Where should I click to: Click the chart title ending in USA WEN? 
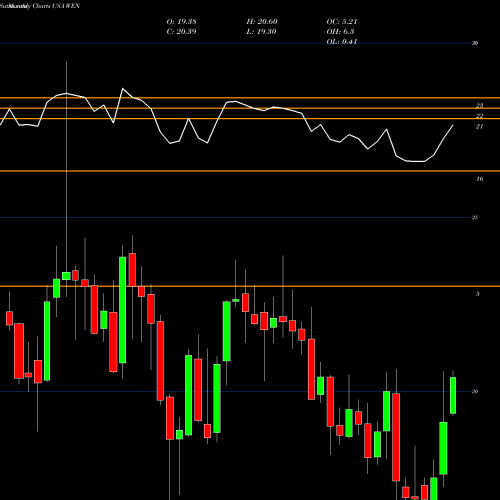pos(40,6)
